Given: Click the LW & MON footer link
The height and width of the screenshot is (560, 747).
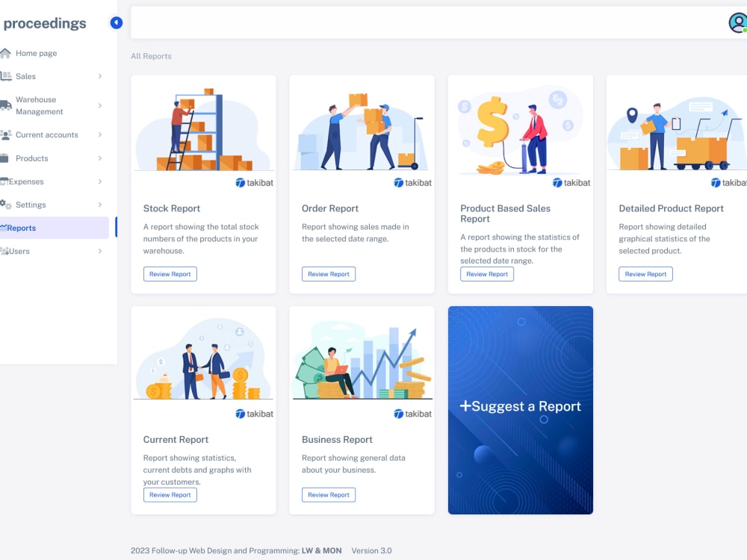Looking at the screenshot, I should point(321,550).
